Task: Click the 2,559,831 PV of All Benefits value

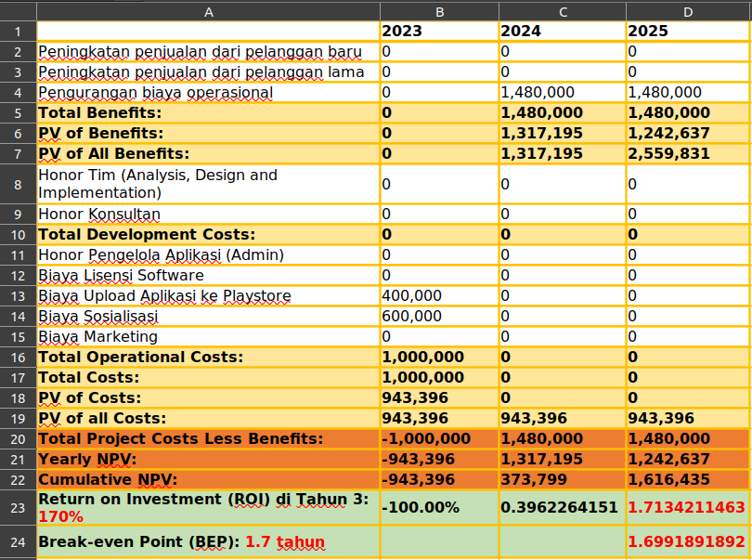Action: coord(687,154)
